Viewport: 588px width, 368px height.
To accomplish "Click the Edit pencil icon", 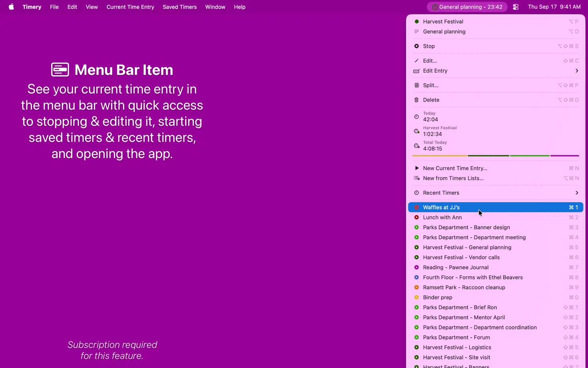I will [416, 61].
